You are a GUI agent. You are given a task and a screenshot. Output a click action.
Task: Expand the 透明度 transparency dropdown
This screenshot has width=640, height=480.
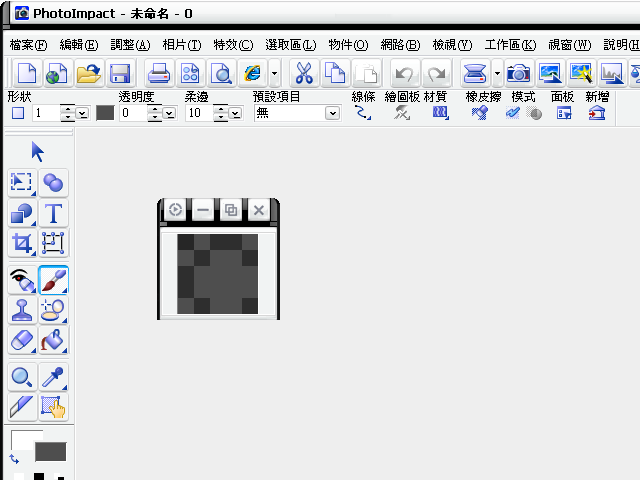[170, 113]
